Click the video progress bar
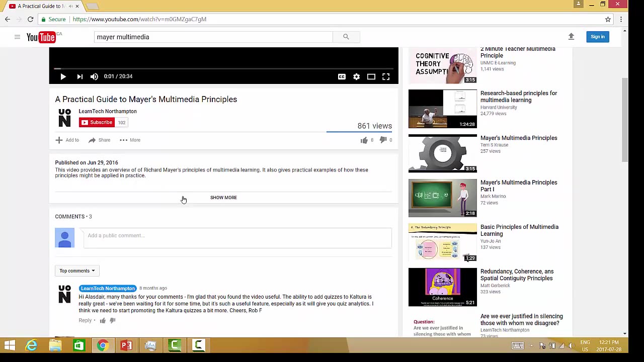The width and height of the screenshot is (644, 362). (223, 68)
